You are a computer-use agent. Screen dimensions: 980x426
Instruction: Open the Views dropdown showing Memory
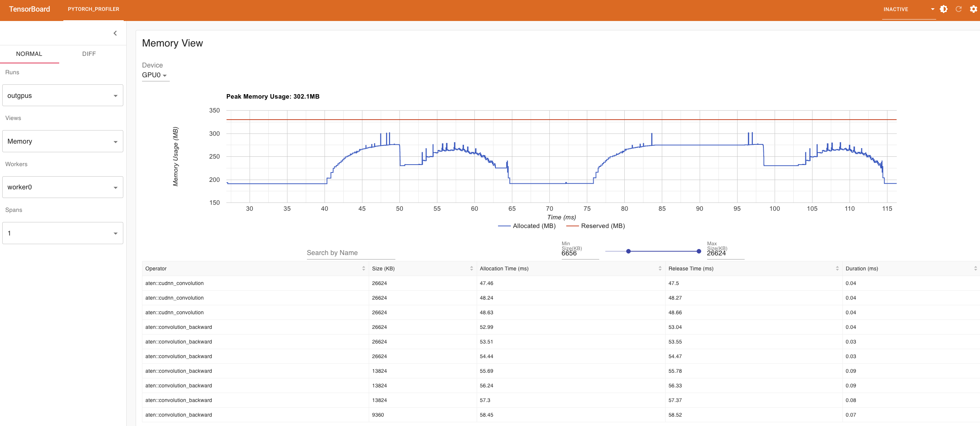click(x=63, y=141)
